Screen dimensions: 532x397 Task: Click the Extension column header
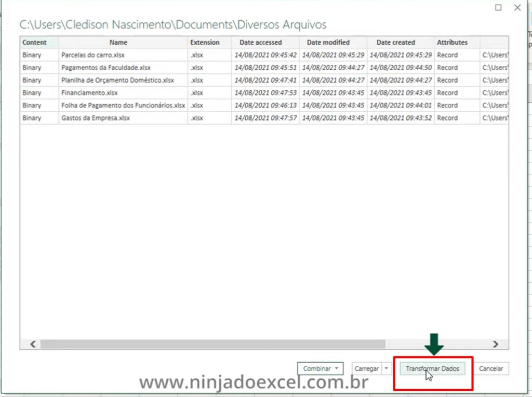tap(205, 42)
